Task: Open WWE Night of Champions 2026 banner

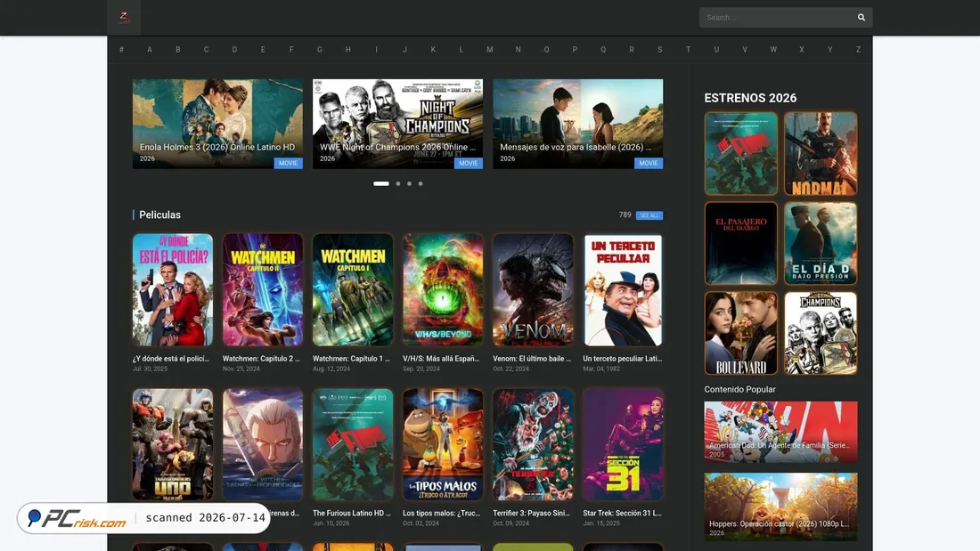Action: (397, 124)
